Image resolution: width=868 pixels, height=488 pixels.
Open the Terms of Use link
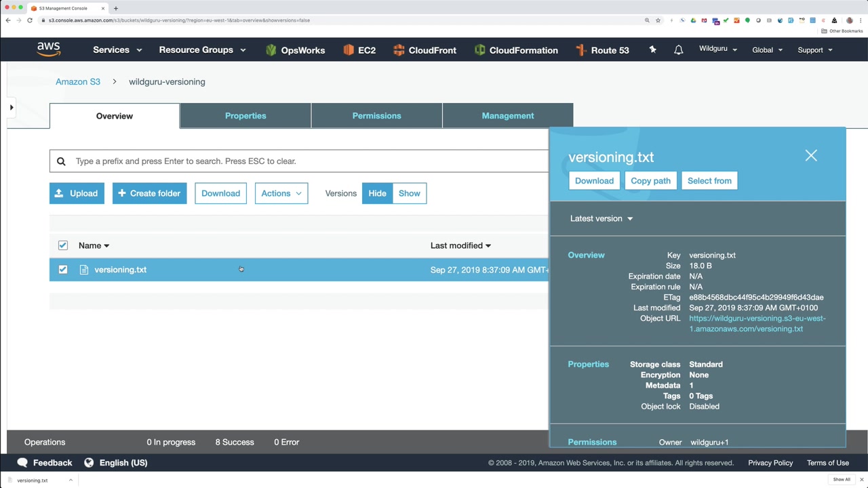(828, 463)
